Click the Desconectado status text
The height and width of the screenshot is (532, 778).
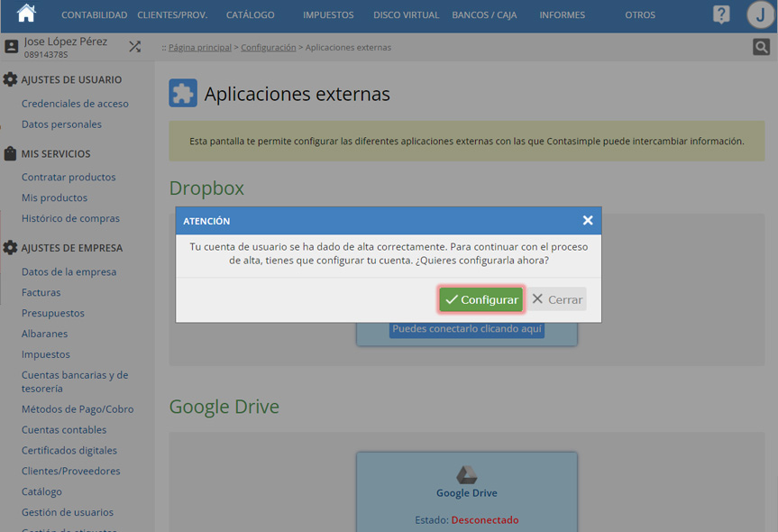coord(485,520)
